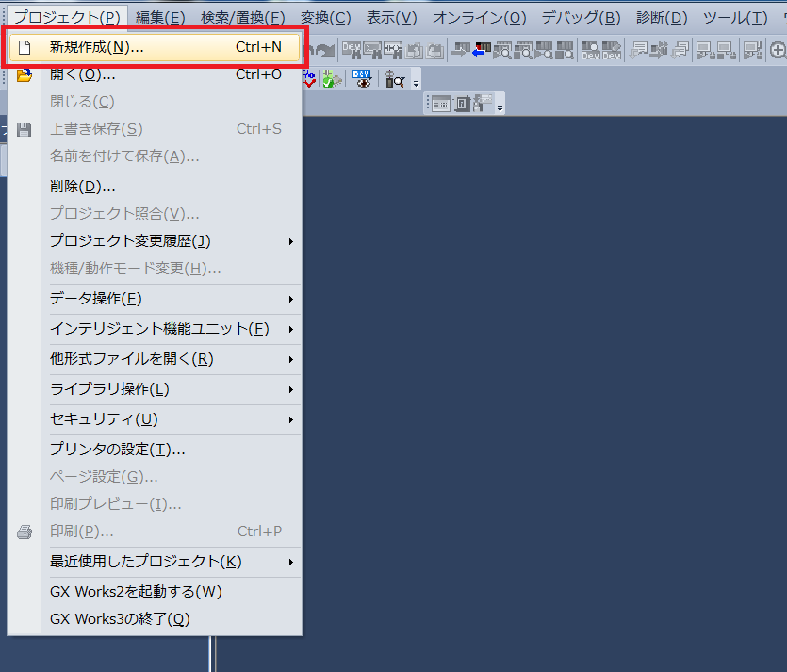Screen dimensions: 787x672
Task: Expand 他形式ファイルを開く(R) submenu
Action: 155,359
